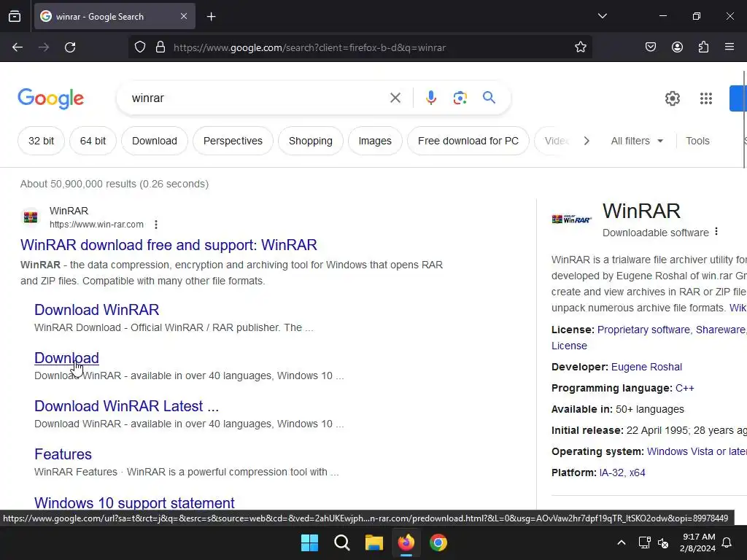The width and height of the screenshot is (747, 560).
Task: Expand the All filters dropdown
Action: (637, 141)
